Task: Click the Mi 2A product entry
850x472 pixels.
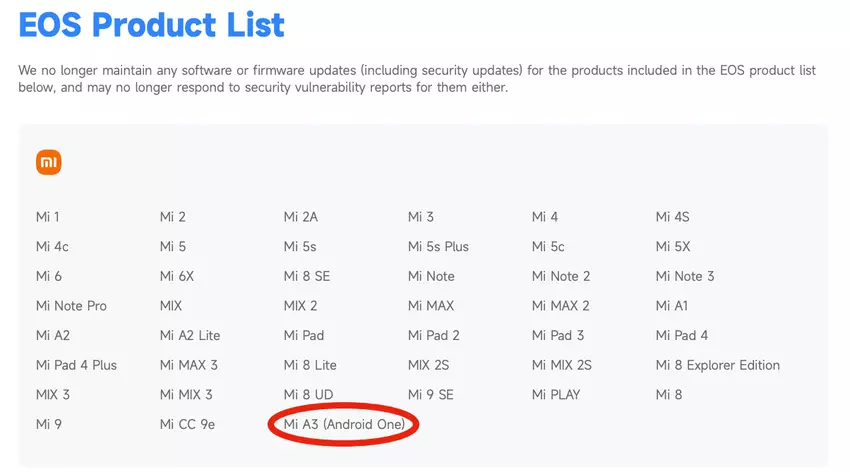Action: point(300,217)
